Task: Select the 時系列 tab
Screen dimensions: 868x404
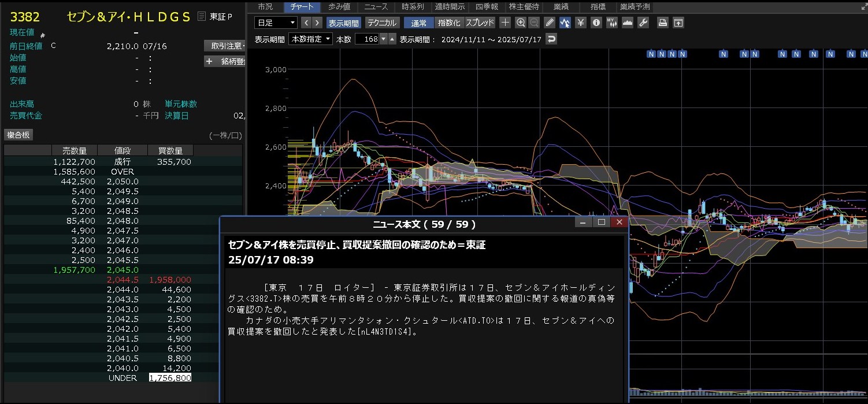Action: pyautogui.click(x=412, y=7)
